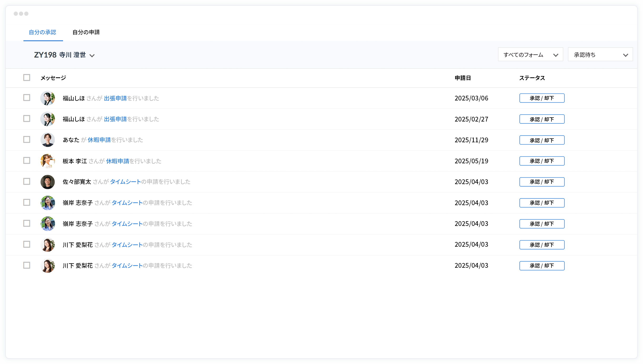Click 佐々部寛太's avatar photo
This screenshot has width=643, height=364.
48,182
